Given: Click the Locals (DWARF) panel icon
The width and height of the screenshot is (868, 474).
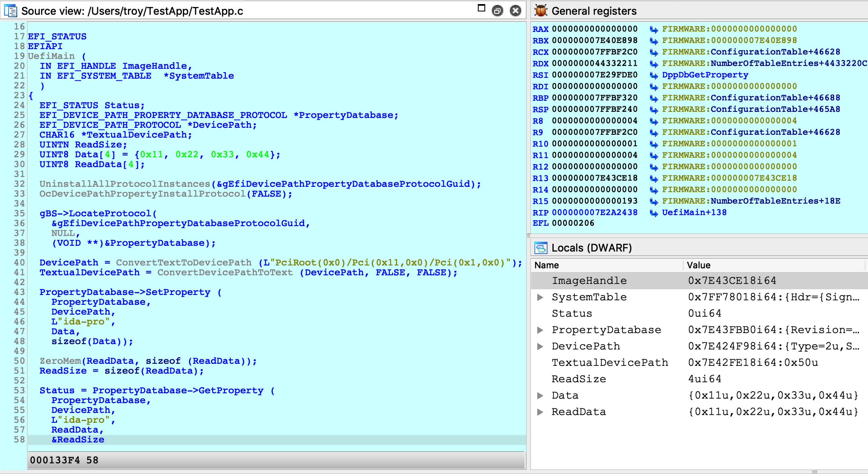Looking at the screenshot, I should click(541, 248).
